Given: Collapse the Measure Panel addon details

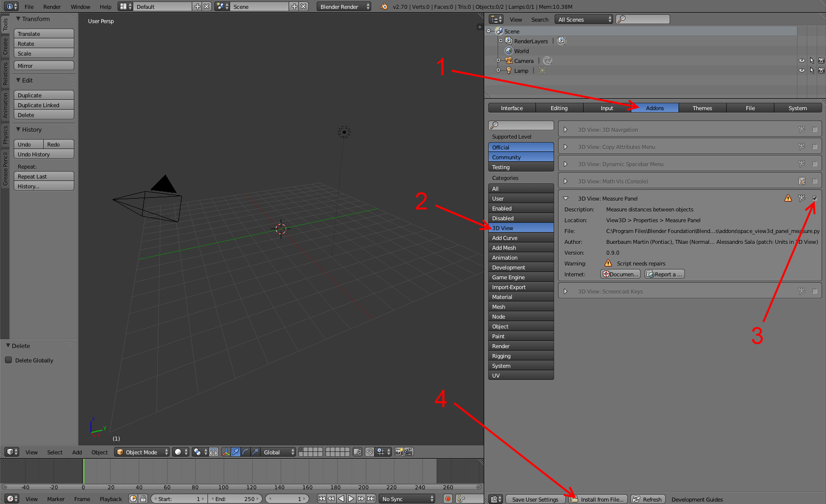Looking at the screenshot, I should tap(565, 199).
